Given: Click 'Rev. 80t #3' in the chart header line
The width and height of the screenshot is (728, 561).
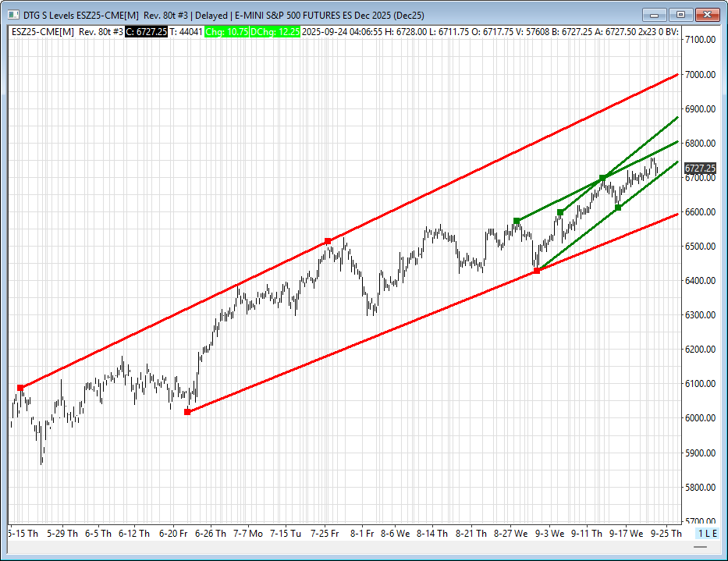Looking at the screenshot, I should (101, 31).
